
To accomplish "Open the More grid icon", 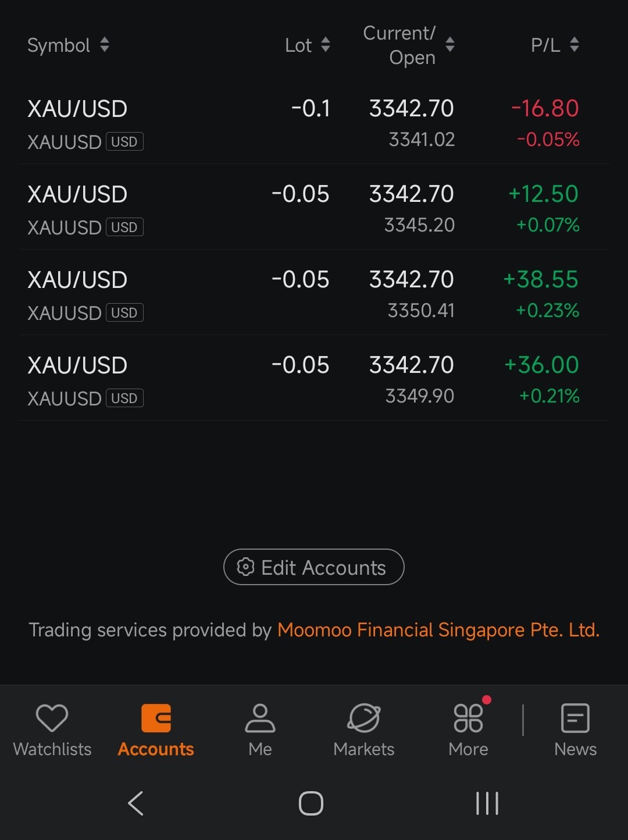I will click(469, 718).
